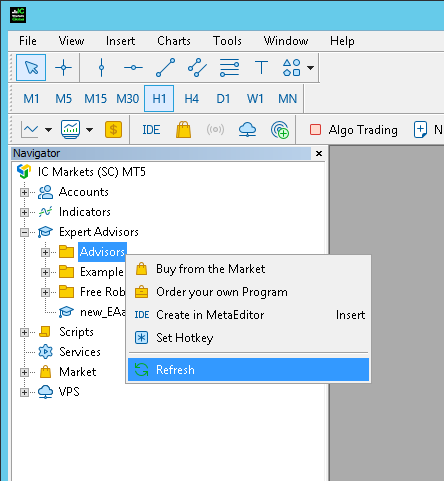Expand the Advisors folder
Screen dimensions: 444x481
tap(45, 252)
